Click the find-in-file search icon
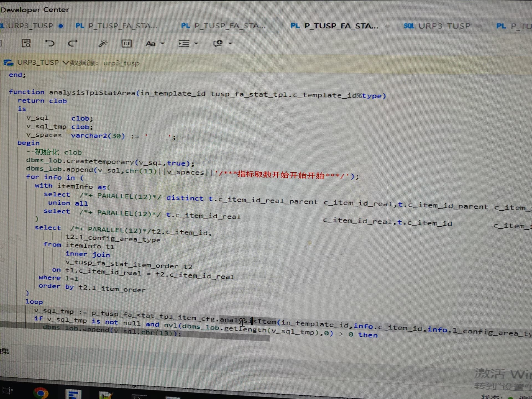 26,43
